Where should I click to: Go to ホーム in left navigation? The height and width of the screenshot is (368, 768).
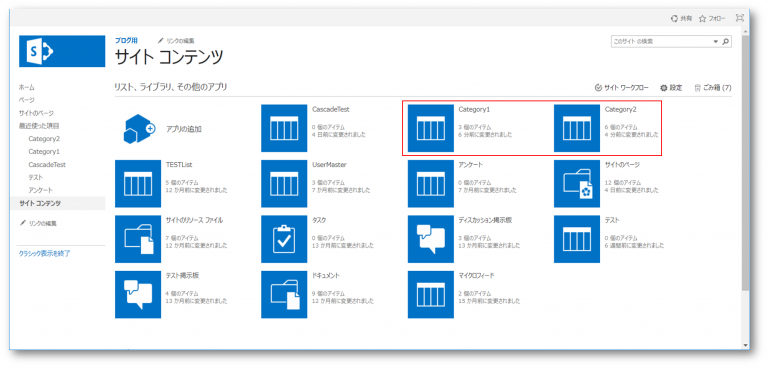26,87
